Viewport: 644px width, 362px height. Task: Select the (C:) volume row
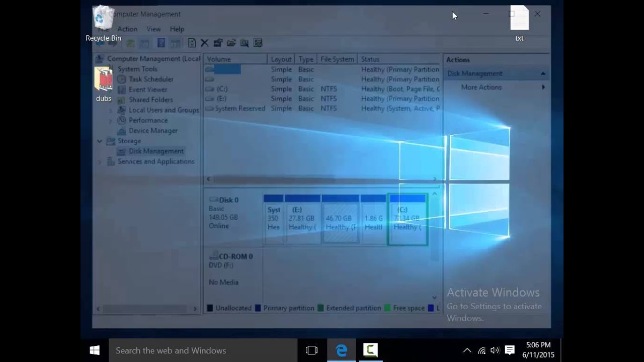coord(322,89)
